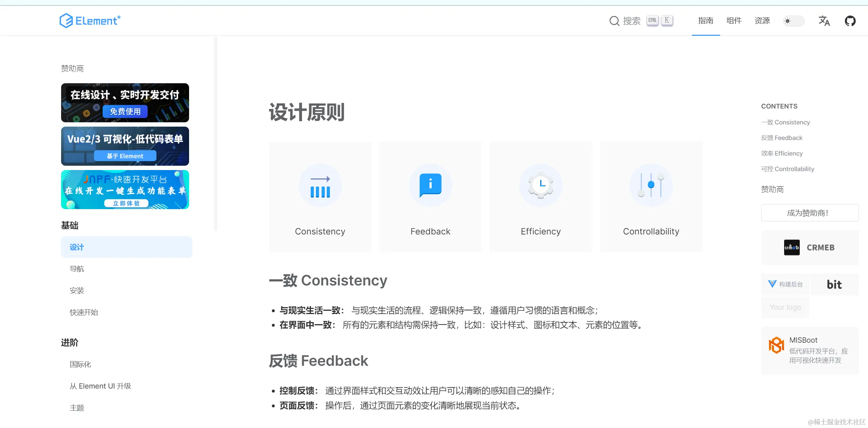Click the Efficiency card label
868x428 pixels.
click(540, 232)
